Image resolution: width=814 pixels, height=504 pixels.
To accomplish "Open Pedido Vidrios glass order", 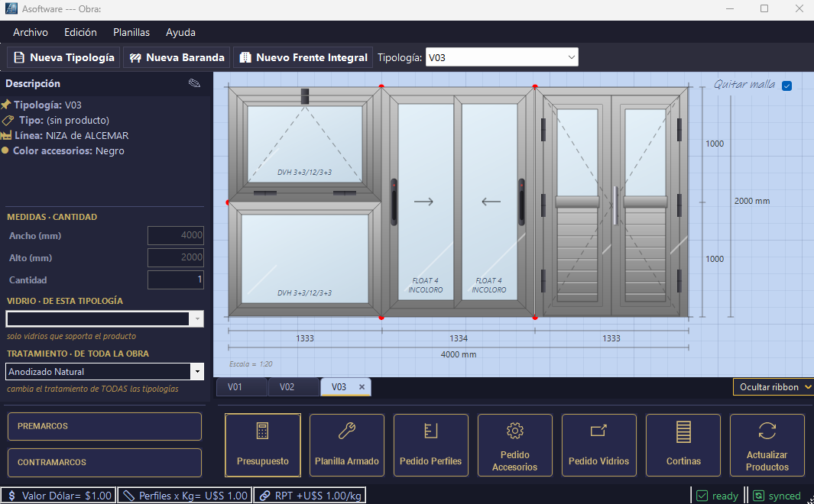I will [x=599, y=445].
